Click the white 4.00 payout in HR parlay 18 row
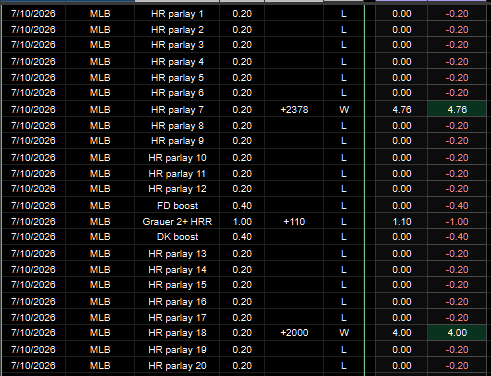Screen dimensions: 491x376 point(402,333)
